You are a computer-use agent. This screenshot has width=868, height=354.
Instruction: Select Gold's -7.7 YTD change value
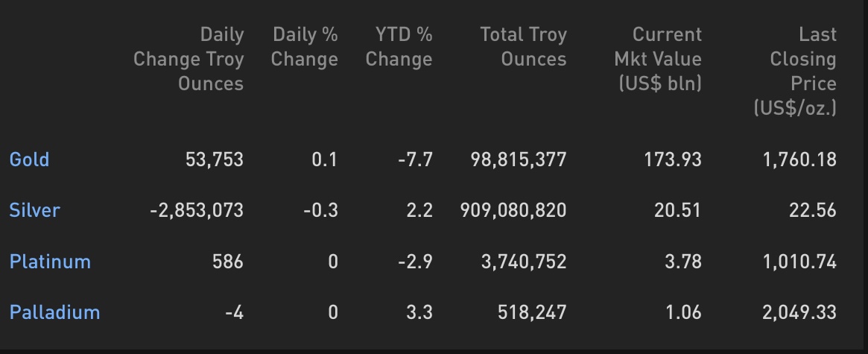[416, 159]
